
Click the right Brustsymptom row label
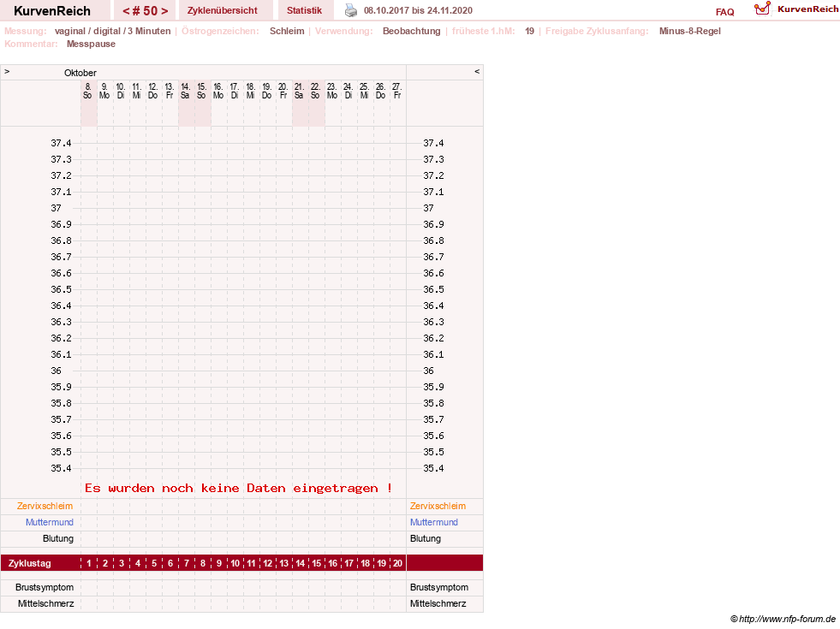click(x=439, y=587)
